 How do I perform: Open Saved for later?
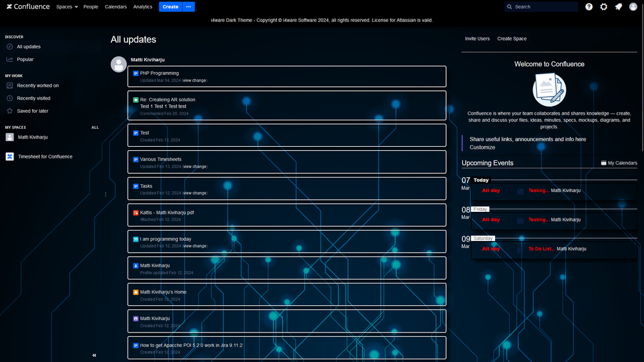click(33, 111)
